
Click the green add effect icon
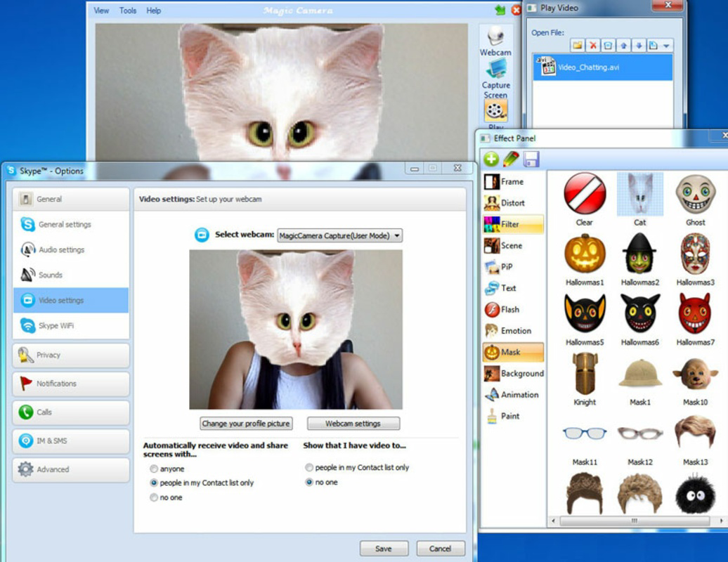490,159
